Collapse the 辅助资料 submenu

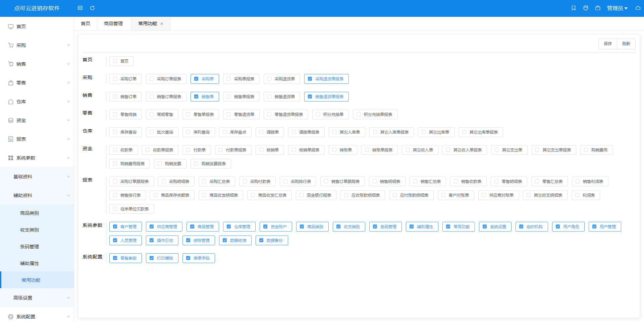37,195
